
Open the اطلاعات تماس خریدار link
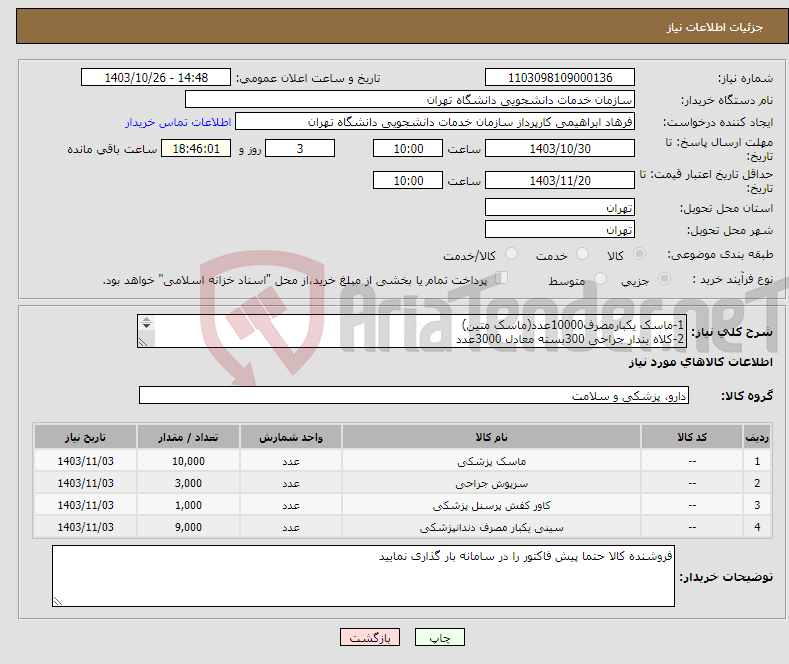(x=178, y=122)
